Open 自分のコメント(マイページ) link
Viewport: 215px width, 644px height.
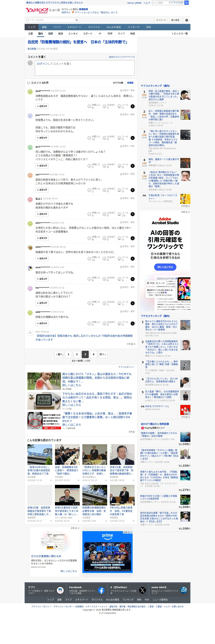point(122,57)
